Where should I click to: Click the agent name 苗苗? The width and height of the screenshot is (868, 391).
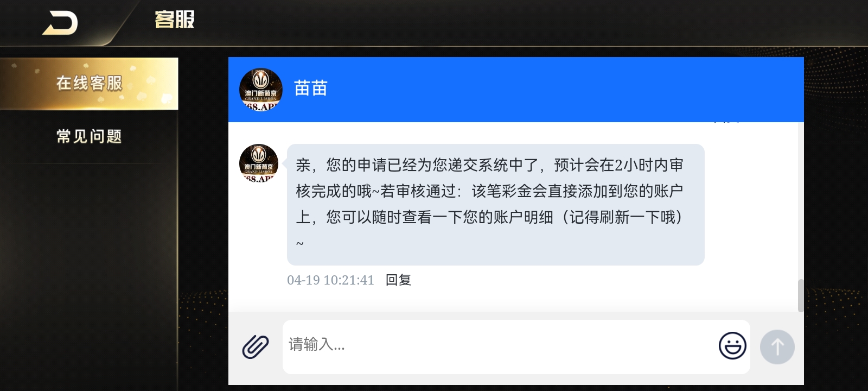tap(310, 88)
